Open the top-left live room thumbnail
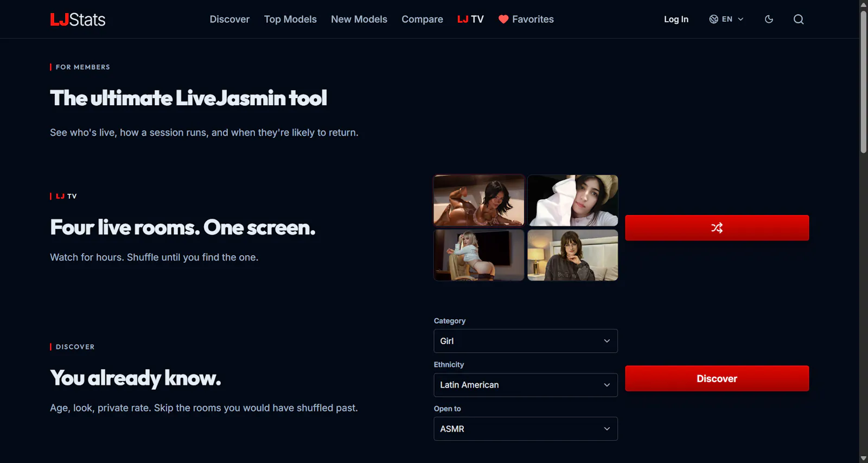868x463 pixels. (479, 200)
